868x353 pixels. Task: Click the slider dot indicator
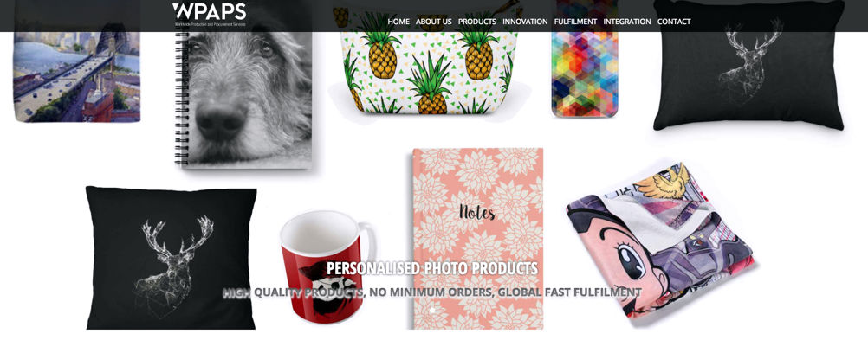tap(432, 311)
